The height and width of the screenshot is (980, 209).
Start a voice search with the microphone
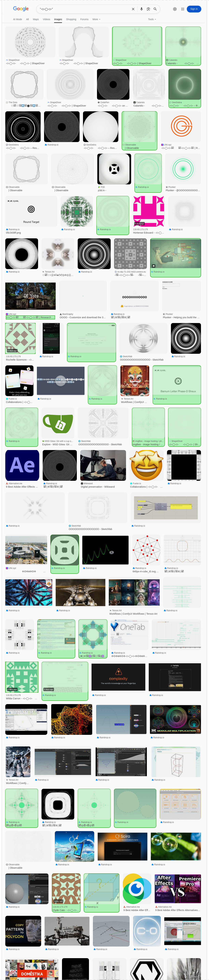click(x=142, y=9)
